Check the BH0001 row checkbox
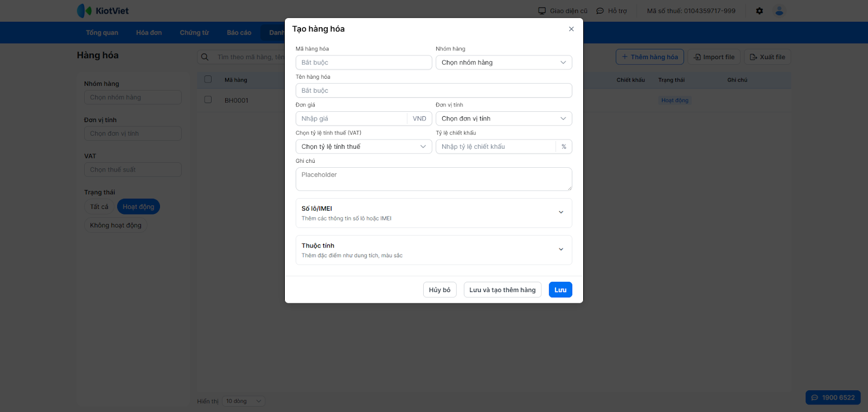Image resolution: width=868 pixels, height=412 pixels. (x=208, y=100)
